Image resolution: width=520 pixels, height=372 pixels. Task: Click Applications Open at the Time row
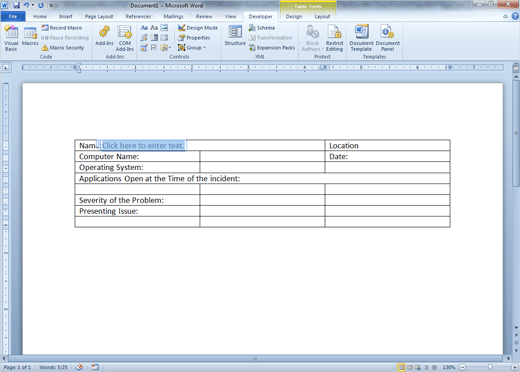click(x=262, y=178)
